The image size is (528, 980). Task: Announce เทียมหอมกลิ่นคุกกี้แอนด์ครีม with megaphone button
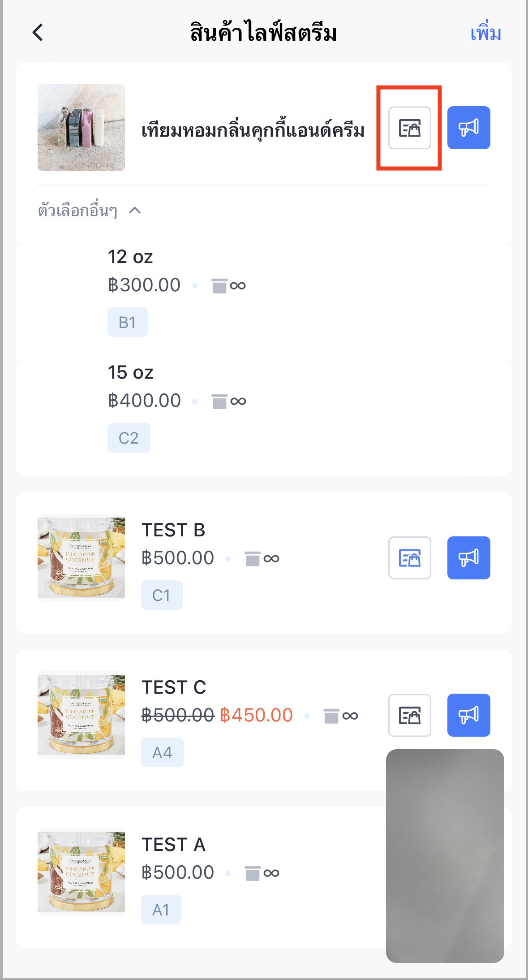tap(468, 128)
